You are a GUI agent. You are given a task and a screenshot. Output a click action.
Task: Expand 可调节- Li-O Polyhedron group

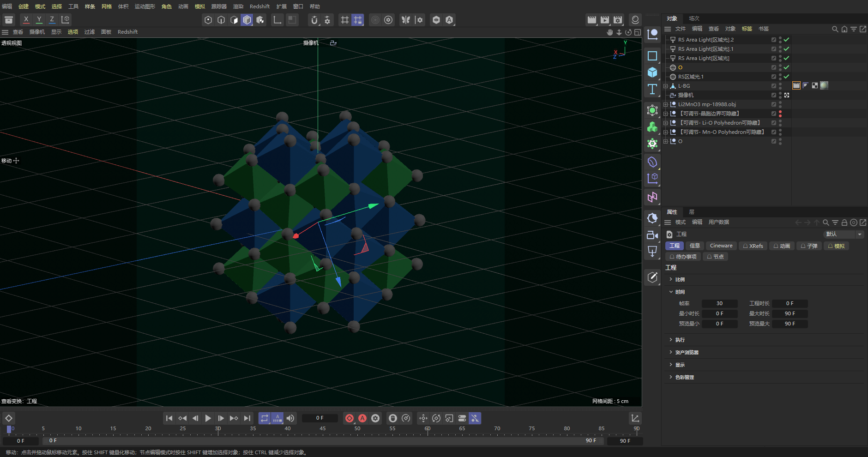pos(665,123)
